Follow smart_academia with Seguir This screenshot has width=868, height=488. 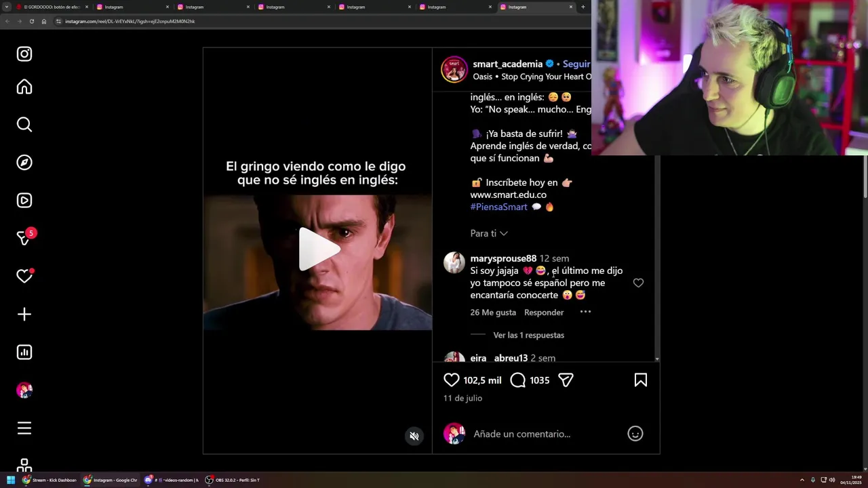pos(576,64)
